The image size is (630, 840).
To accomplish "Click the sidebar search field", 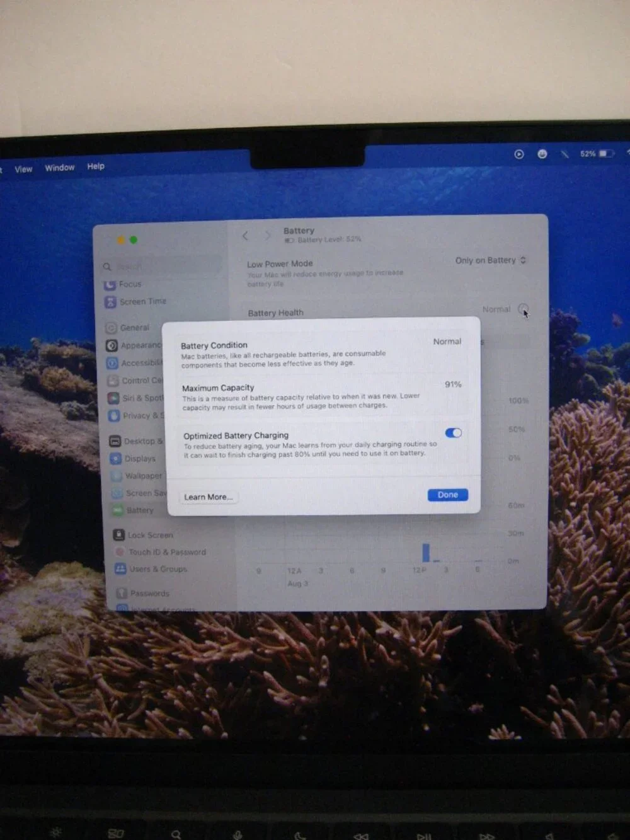I will click(x=163, y=267).
